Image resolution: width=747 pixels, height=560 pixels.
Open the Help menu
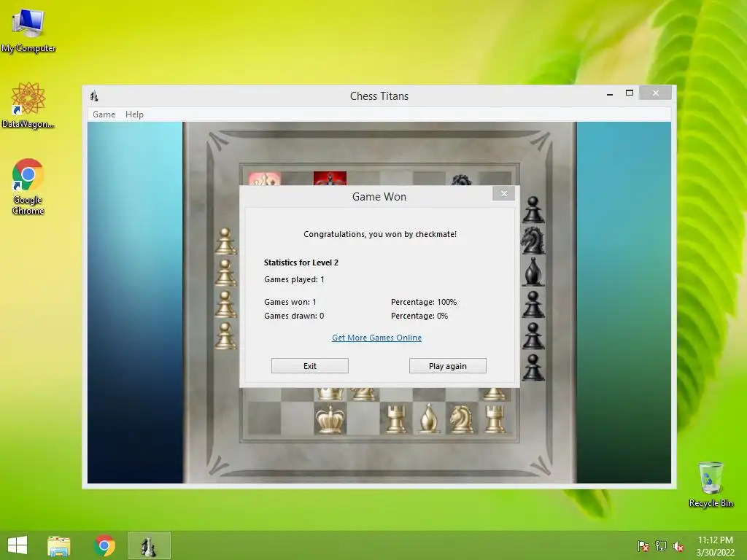(x=134, y=114)
